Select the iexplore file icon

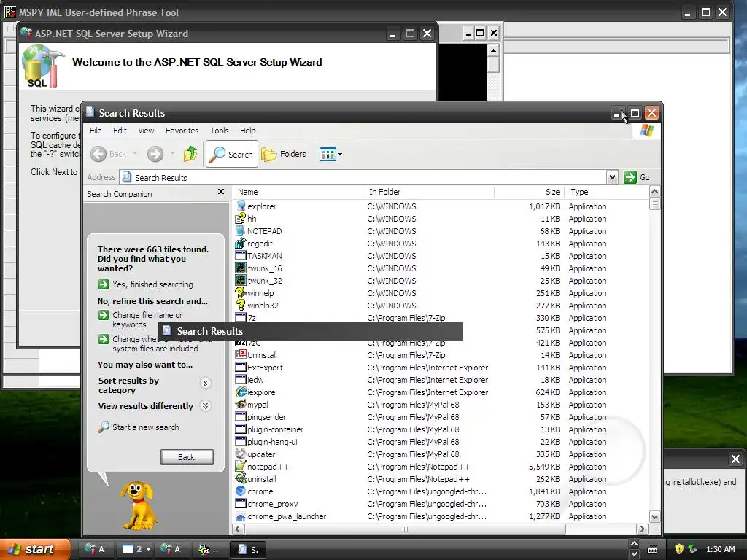(x=241, y=392)
